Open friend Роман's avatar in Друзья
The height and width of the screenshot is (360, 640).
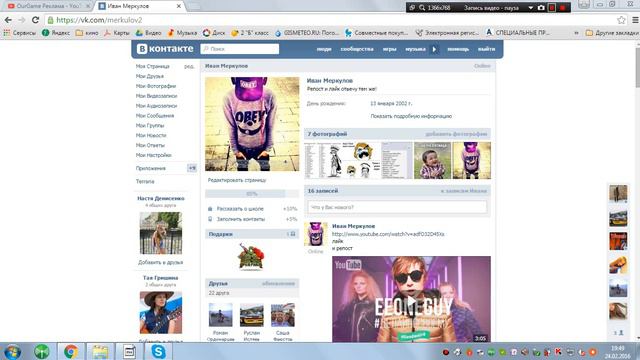(220, 315)
